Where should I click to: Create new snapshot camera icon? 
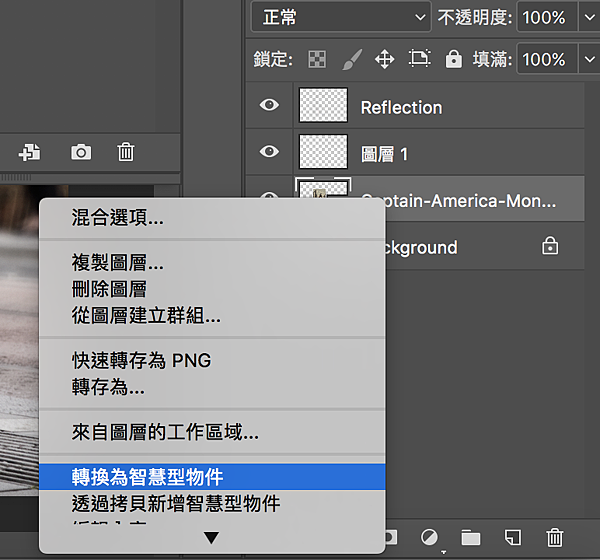click(81, 152)
